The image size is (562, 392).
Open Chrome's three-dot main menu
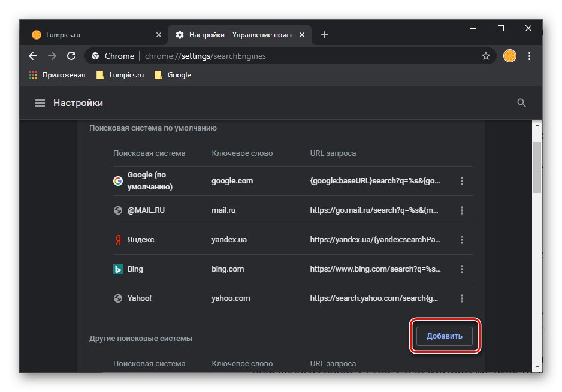[x=529, y=56]
